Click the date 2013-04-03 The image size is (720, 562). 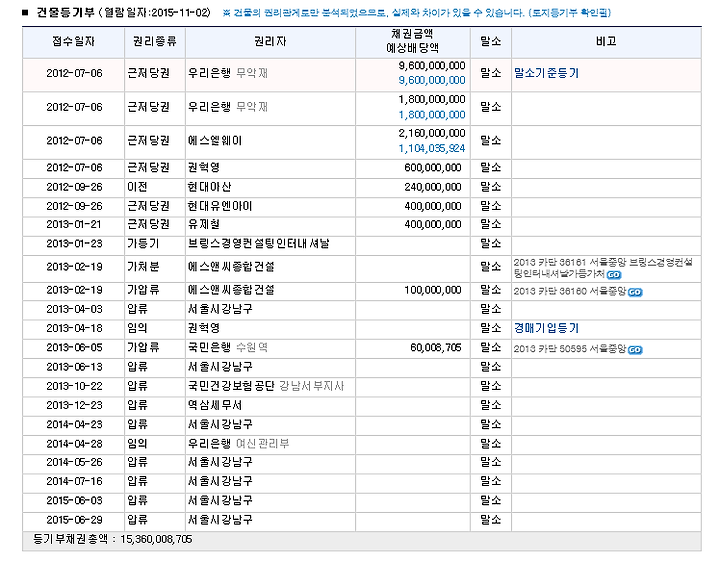[74, 309]
